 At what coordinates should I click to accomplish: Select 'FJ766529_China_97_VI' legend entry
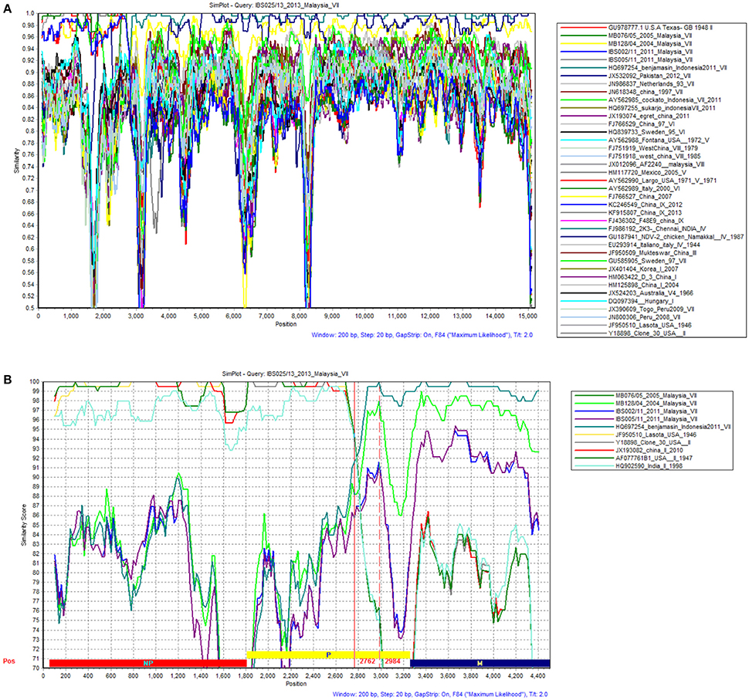641,124
